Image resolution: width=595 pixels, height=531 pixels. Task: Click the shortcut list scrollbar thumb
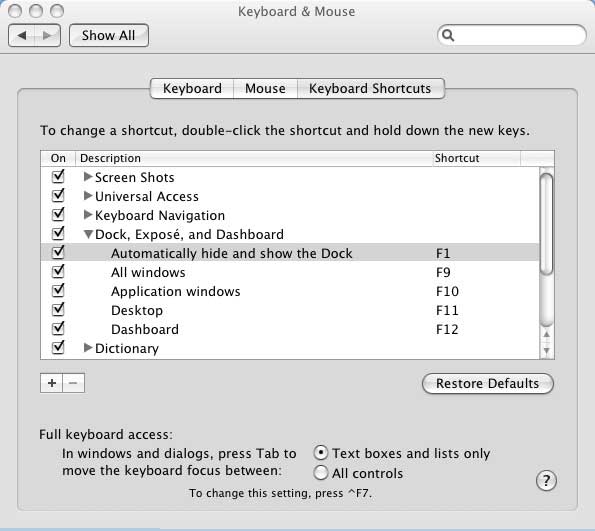click(x=546, y=224)
